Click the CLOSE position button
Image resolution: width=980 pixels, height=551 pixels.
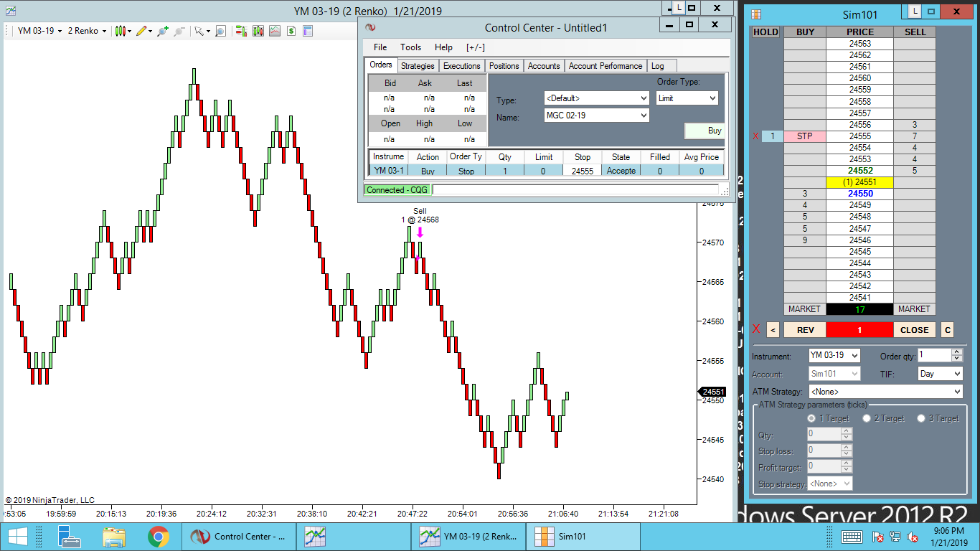[915, 330]
